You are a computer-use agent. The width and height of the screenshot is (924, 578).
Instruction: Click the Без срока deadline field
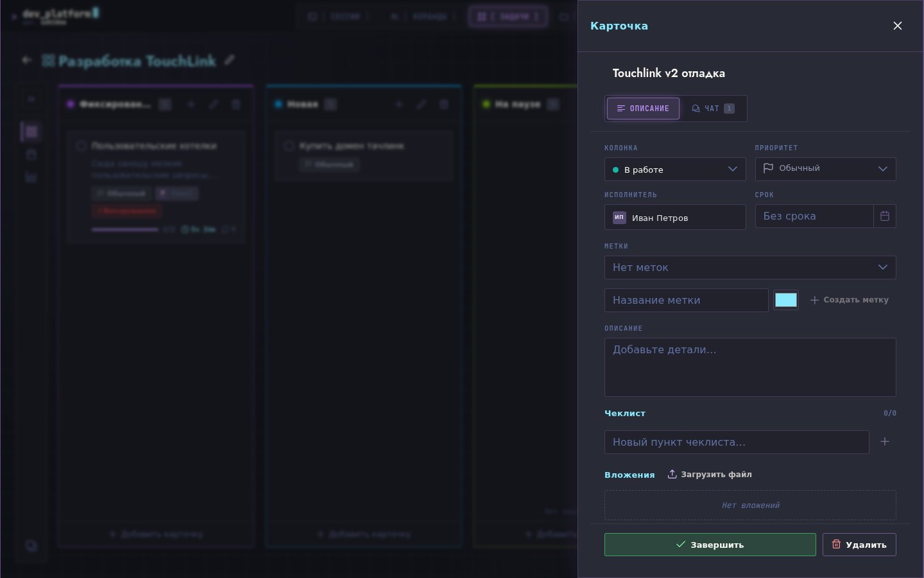814,216
